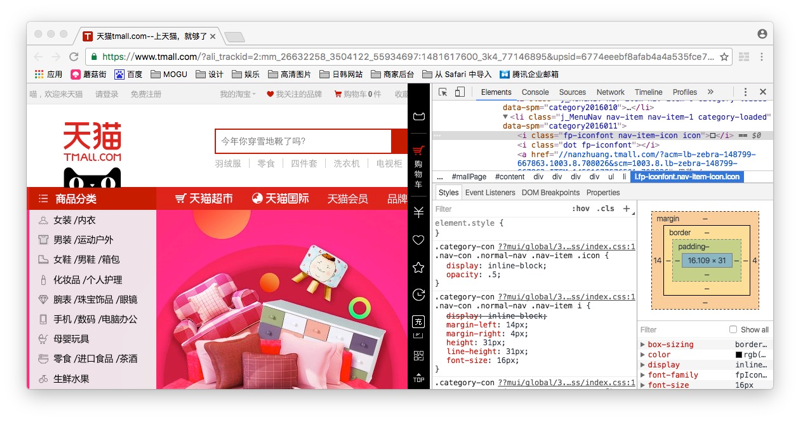Click the 商品分类 list menu icon
The image size is (800, 421).
(43, 199)
